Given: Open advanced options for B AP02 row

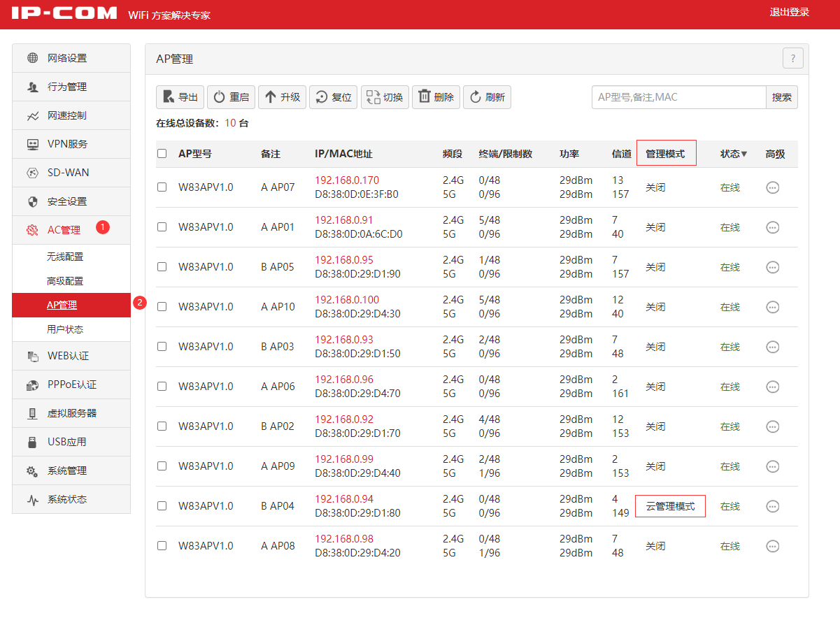Looking at the screenshot, I should (x=773, y=426).
